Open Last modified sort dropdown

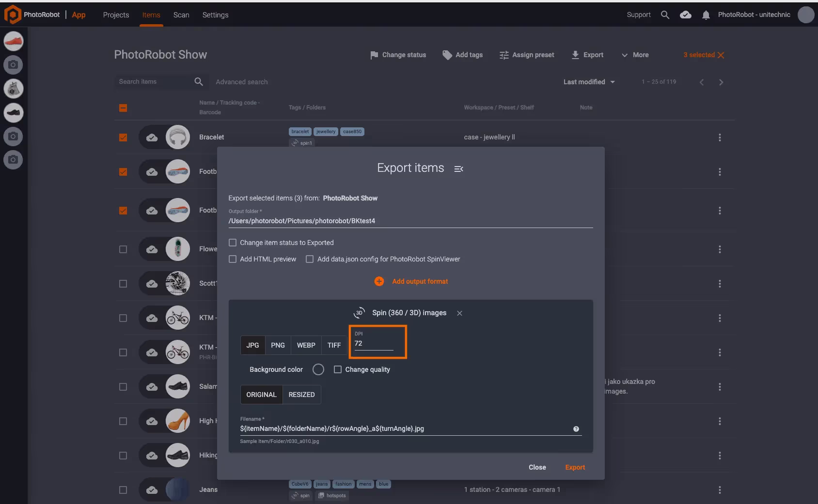coord(589,82)
